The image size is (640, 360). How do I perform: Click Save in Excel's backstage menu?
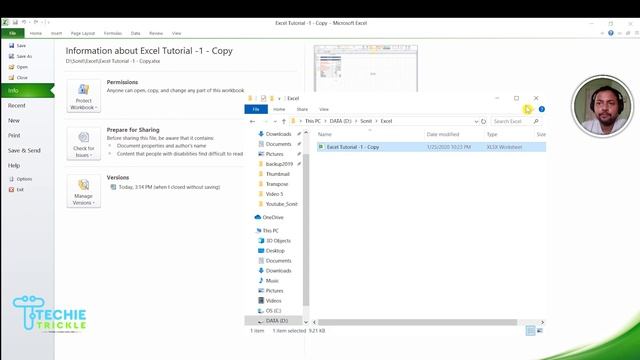pos(18,46)
